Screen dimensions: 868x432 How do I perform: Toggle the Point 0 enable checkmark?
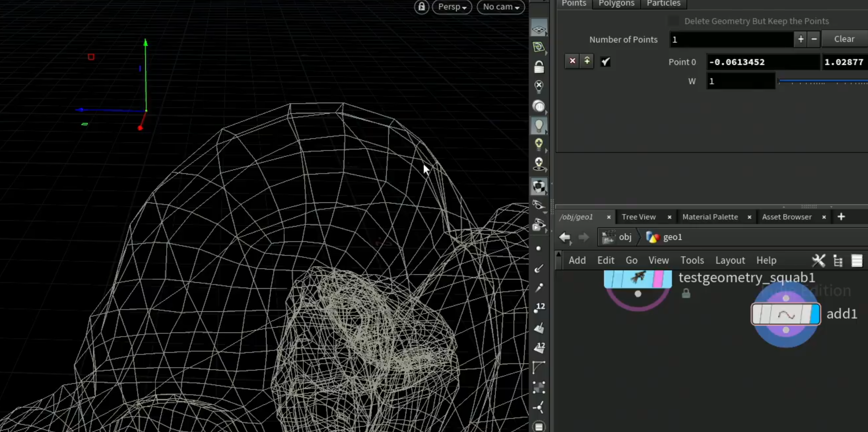coord(605,62)
